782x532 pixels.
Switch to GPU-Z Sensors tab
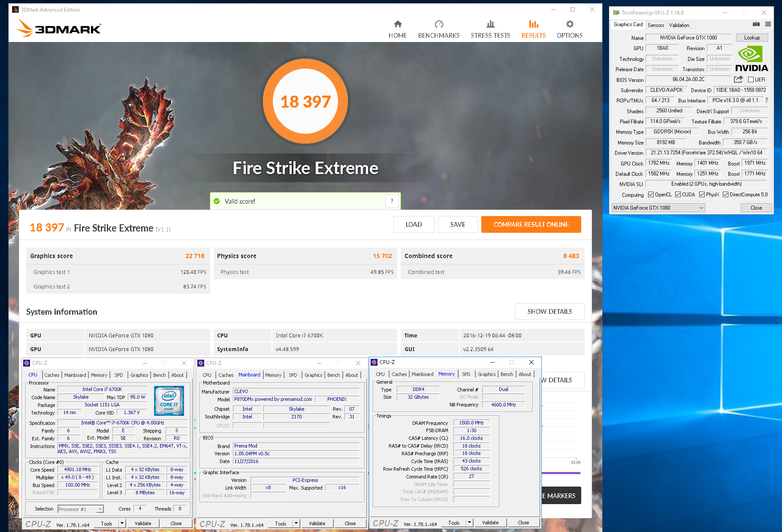point(655,25)
